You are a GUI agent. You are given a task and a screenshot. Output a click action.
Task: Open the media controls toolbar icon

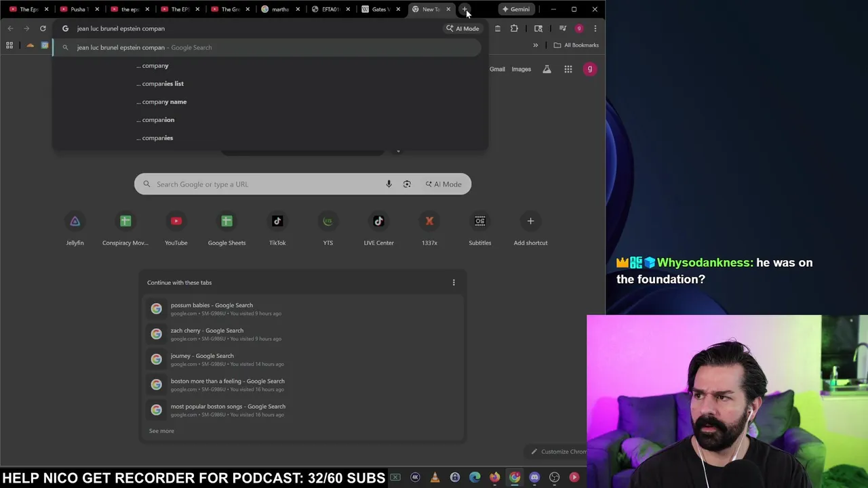coord(563,28)
